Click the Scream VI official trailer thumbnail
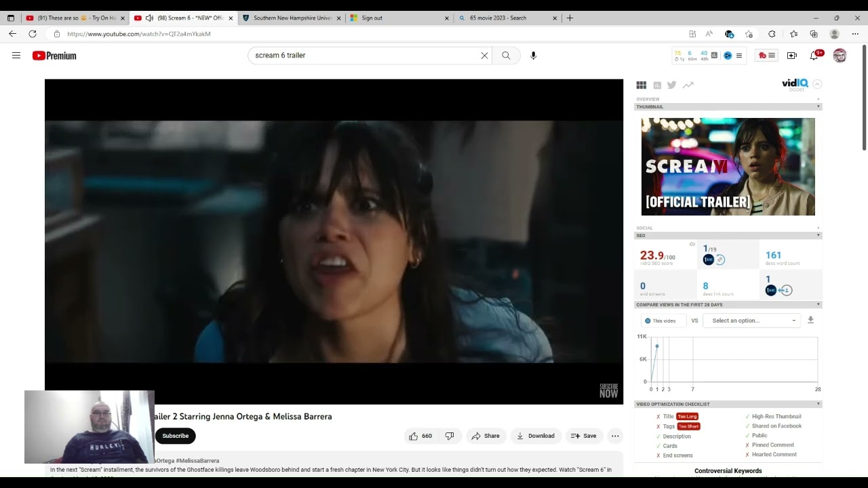 [x=728, y=167]
